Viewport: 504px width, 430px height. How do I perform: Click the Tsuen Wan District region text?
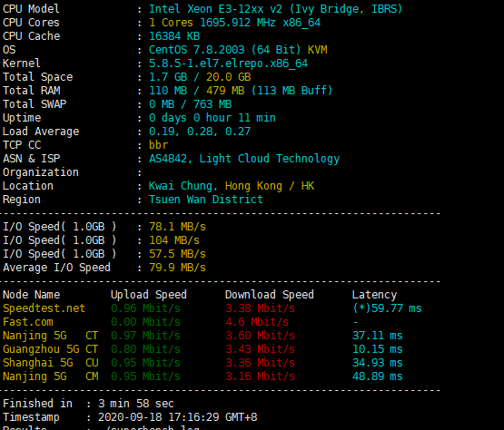tap(206, 200)
